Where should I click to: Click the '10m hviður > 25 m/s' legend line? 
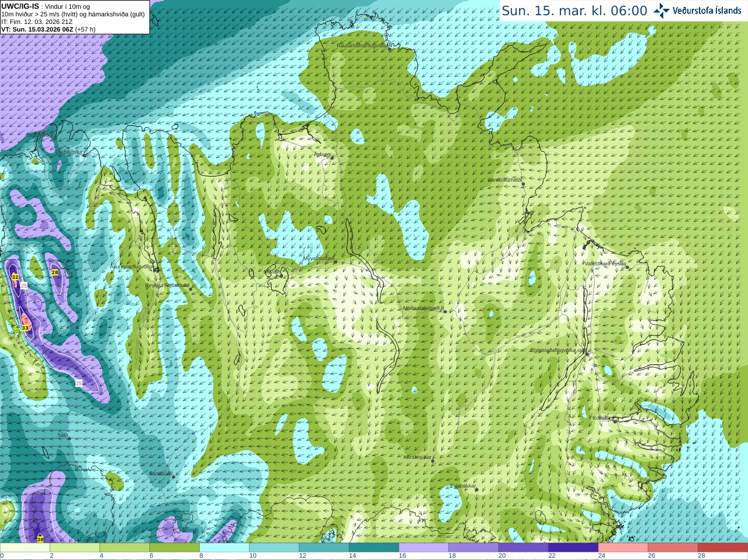[73, 14]
